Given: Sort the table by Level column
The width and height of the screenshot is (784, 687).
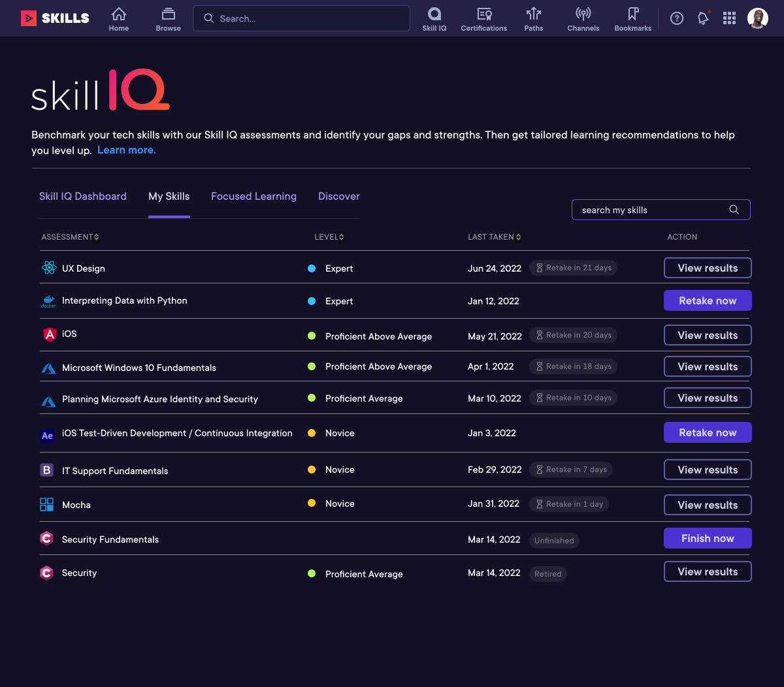Looking at the screenshot, I should (x=329, y=237).
